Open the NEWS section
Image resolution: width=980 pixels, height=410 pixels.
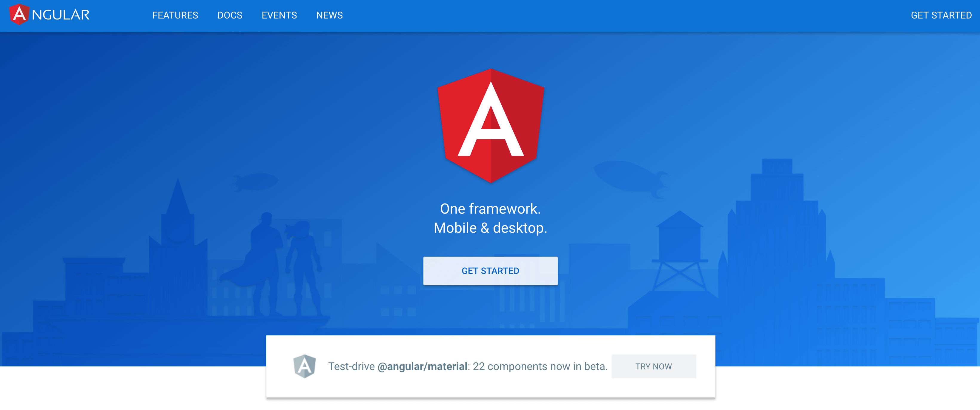click(x=329, y=15)
